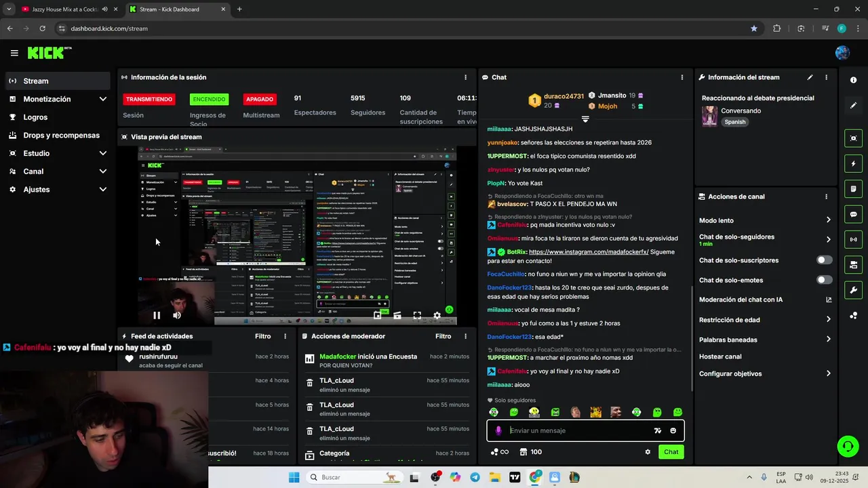Toggle Chat de solo-suscriptores switch
Screen dimensions: 868x488
[824, 260]
